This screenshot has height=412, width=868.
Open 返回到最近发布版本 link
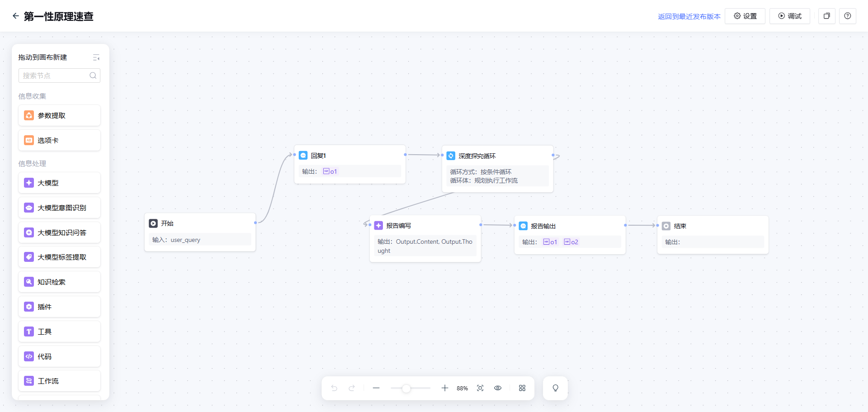point(689,16)
